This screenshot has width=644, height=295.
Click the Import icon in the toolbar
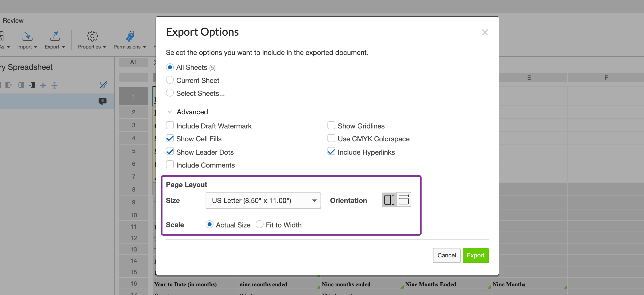click(27, 36)
